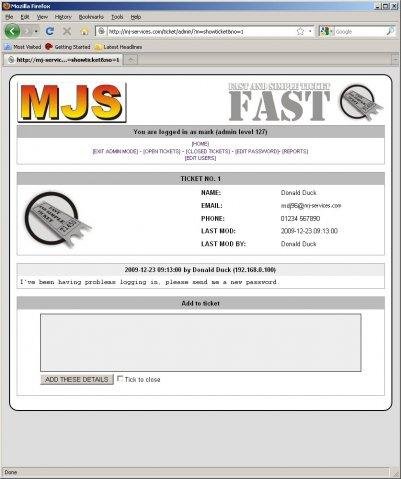
Task: Click the Done status bar text
Action: pos(10,472)
